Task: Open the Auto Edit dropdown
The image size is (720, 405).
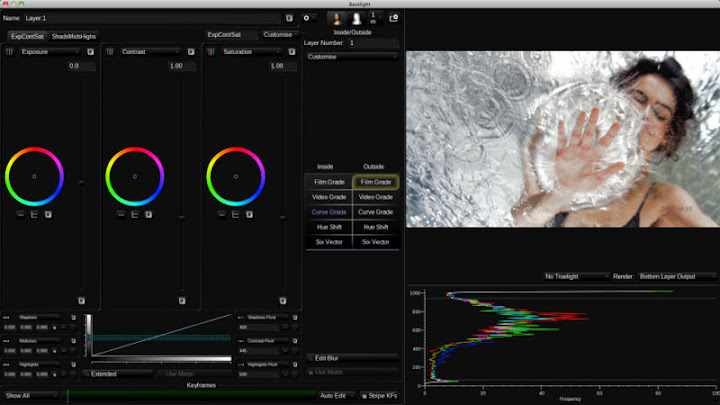Action: click(x=337, y=395)
